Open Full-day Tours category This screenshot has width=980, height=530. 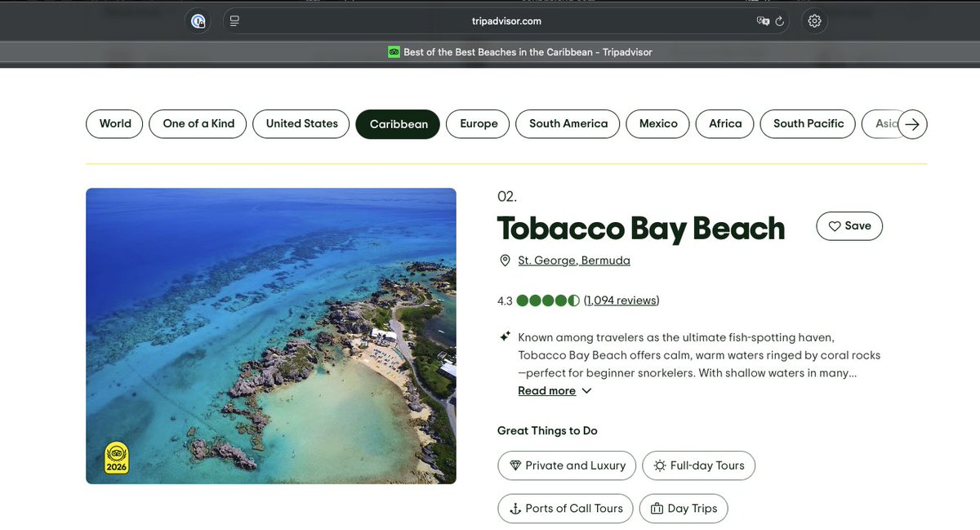click(699, 465)
